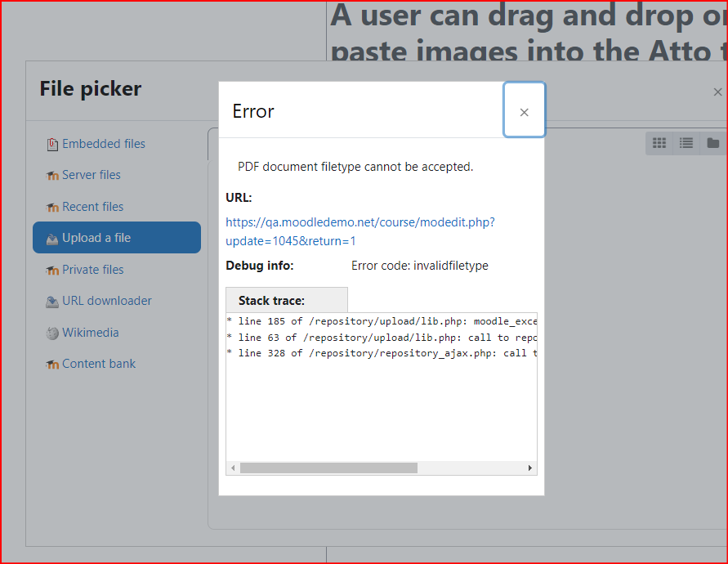Open the modedit.php URL link
This screenshot has width=728, height=564.
click(360, 231)
